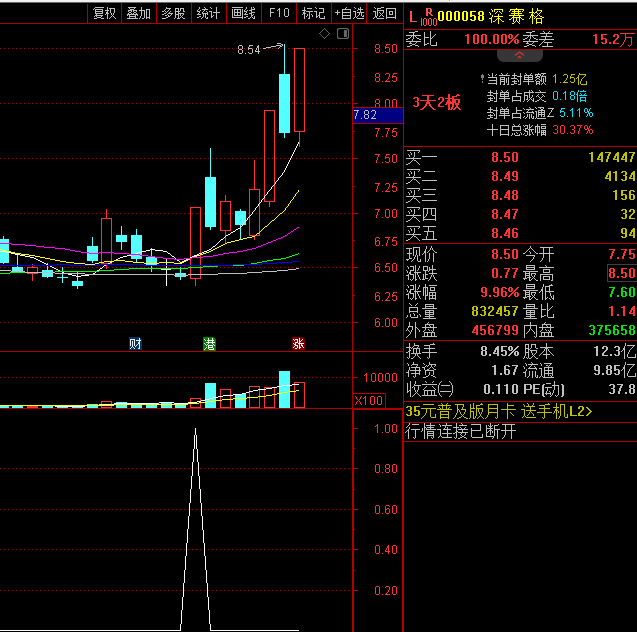Click 内盘 value 375658
The width and height of the screenshot is (637, 632).
612,331
